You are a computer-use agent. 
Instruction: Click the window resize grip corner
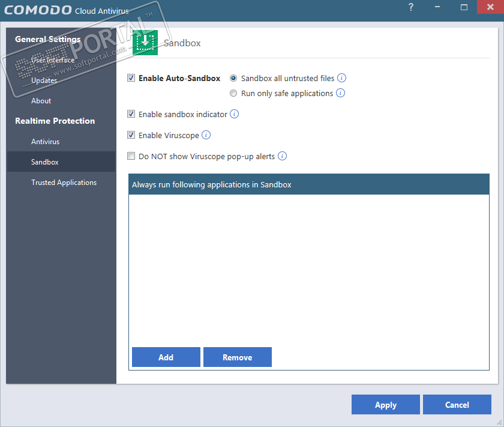[499, 422]
